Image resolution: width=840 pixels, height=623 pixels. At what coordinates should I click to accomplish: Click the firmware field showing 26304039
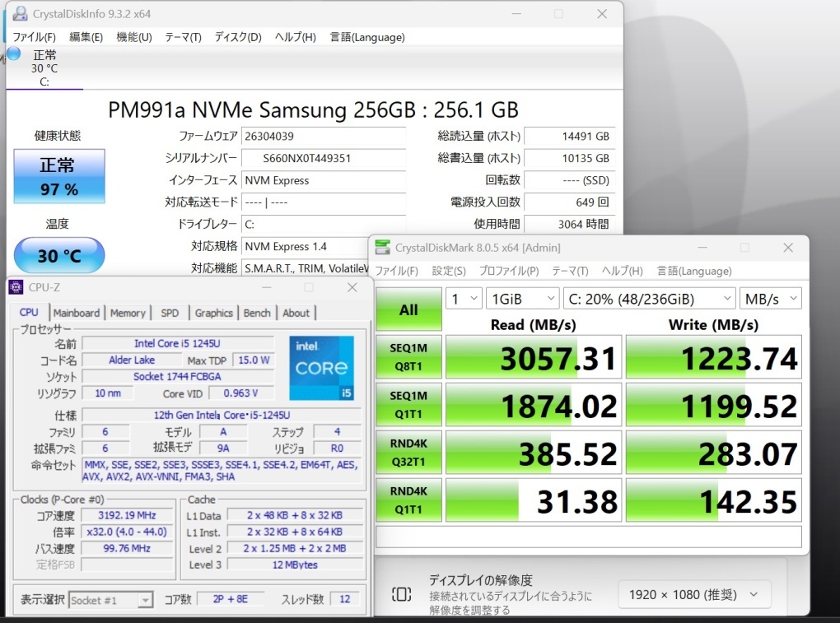pos(324,136)
